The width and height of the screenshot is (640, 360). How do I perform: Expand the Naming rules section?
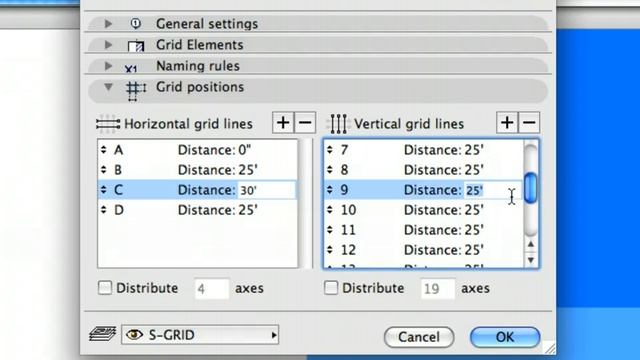click(x=108, y=66)
